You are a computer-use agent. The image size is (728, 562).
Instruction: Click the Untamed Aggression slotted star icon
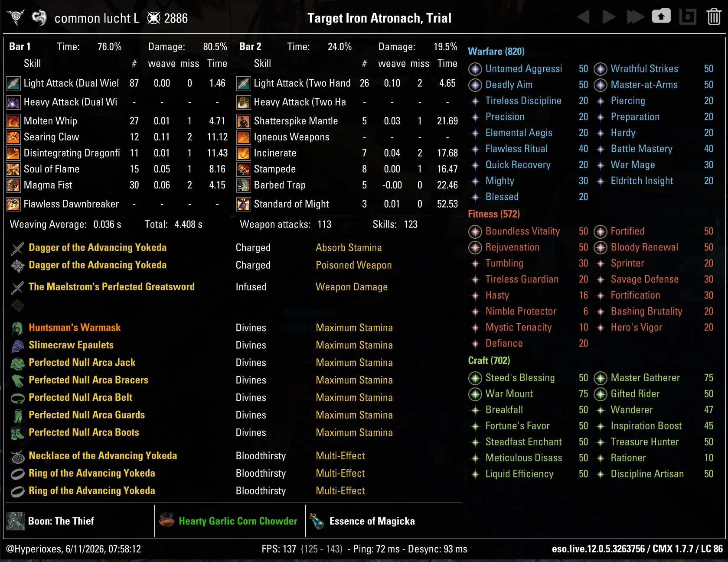point(475,69)
